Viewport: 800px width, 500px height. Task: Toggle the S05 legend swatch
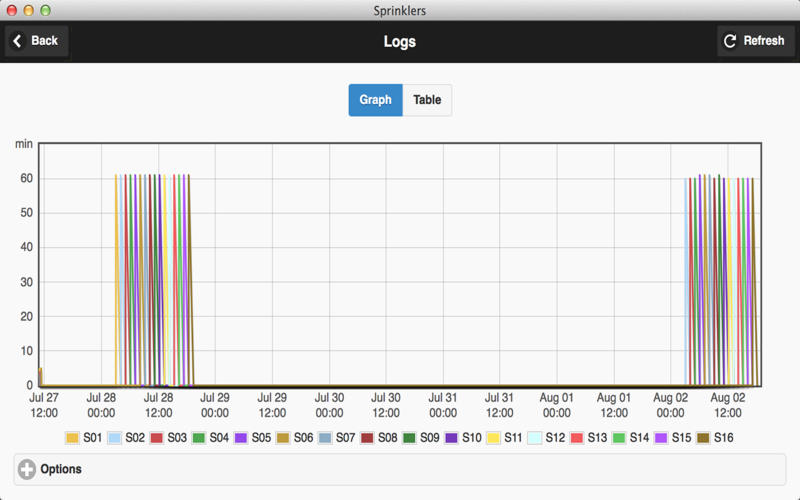pyautogui.click(x=240, y=438)
